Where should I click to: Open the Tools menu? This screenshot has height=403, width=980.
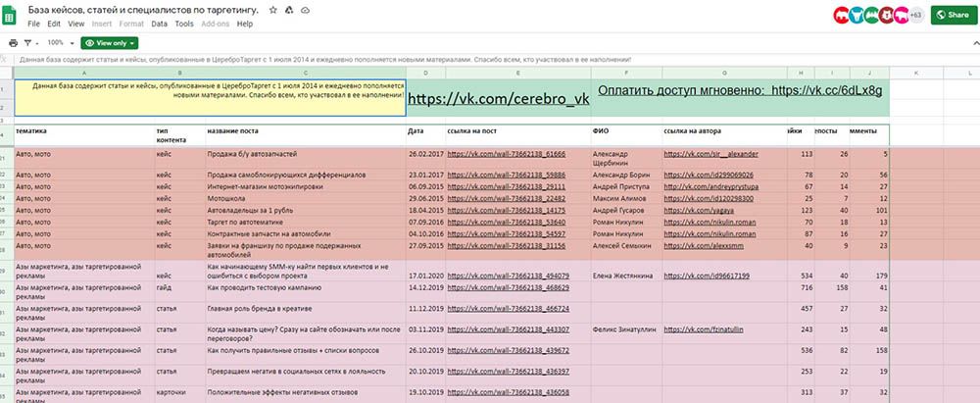(184, 24)
